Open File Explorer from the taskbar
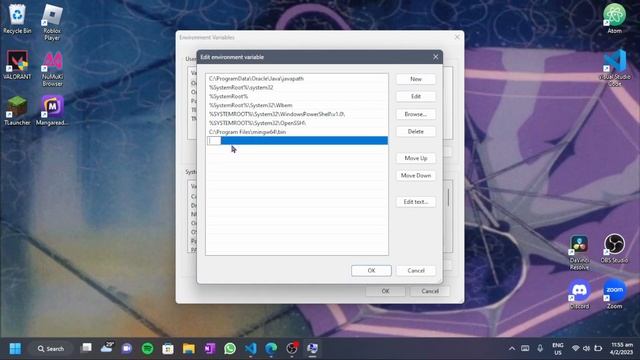 (x=189, y=348)
